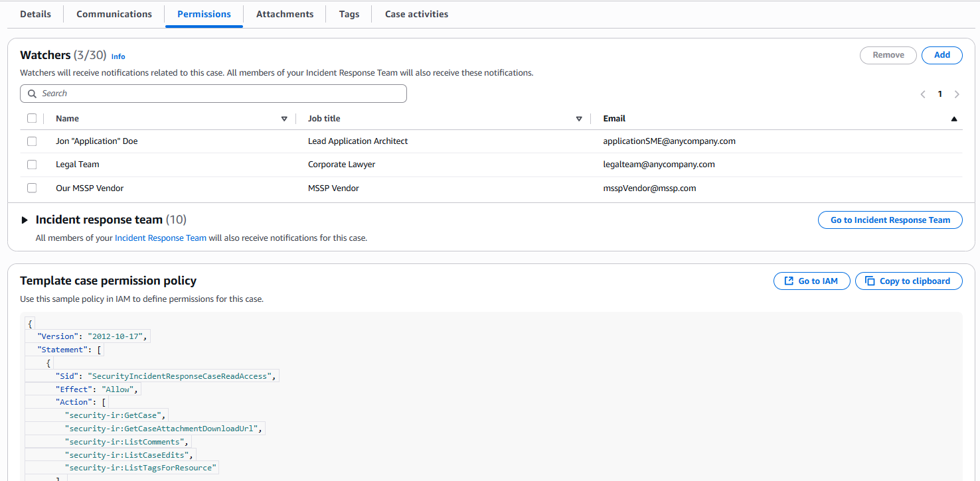
Task: Sort by Name column arrow
Action: coord(284,119)
